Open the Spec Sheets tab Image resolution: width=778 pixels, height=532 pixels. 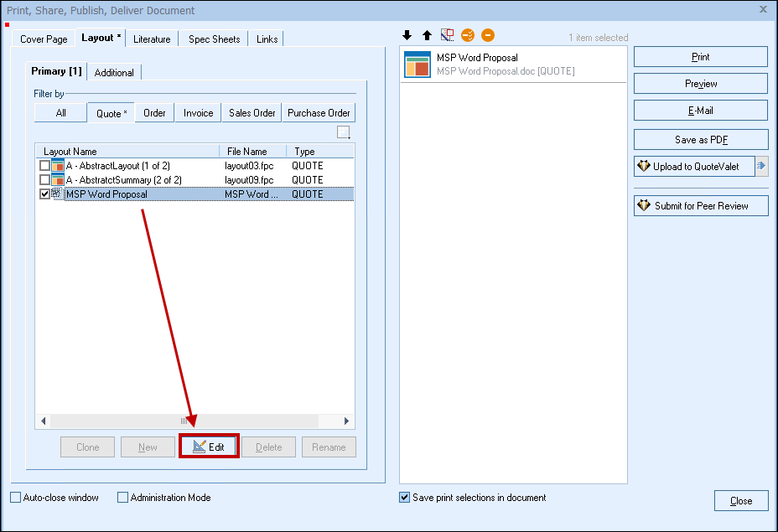coord(214,39)
